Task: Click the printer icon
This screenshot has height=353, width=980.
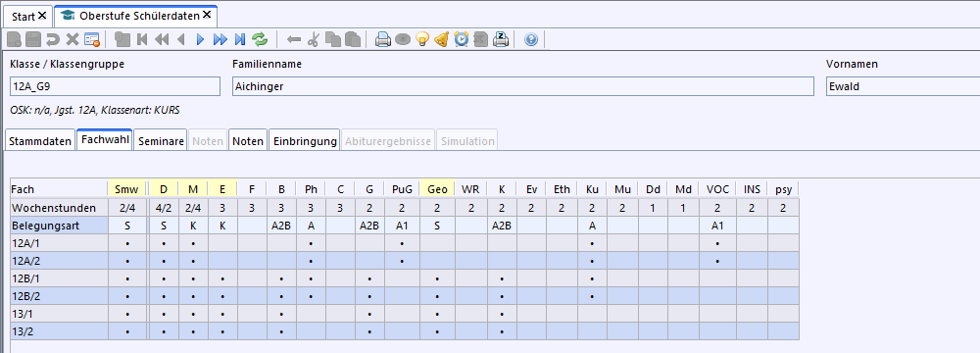Action: 383,39
